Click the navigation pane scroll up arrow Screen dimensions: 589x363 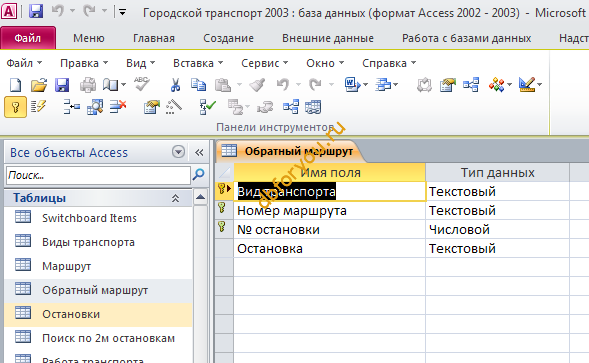(200, 197)
